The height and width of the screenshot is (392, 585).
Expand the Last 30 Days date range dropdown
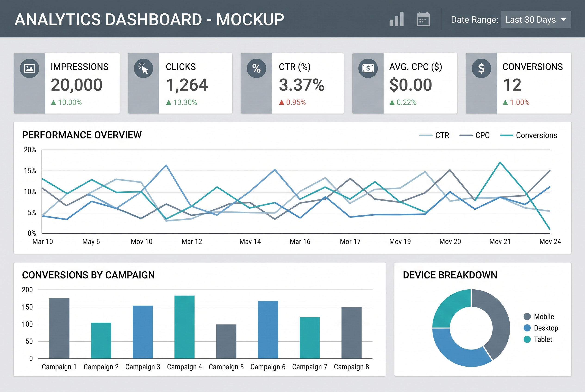536,19
